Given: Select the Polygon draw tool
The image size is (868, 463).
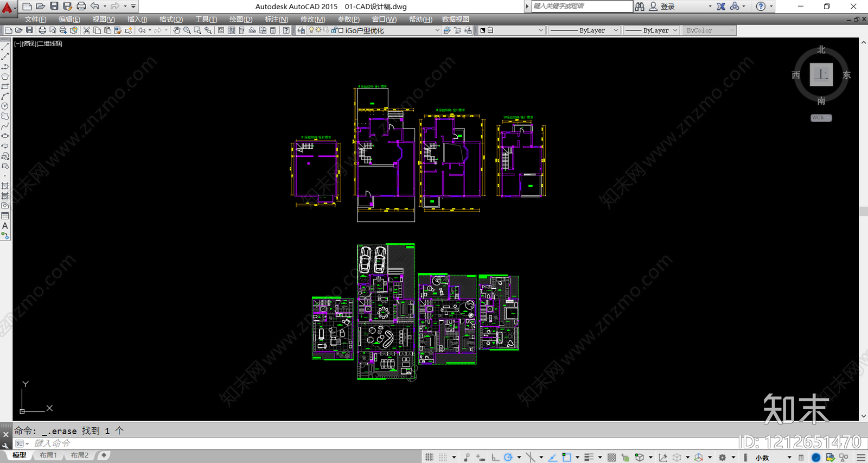Looking at the screenshot, I should [x=5, y=77].
